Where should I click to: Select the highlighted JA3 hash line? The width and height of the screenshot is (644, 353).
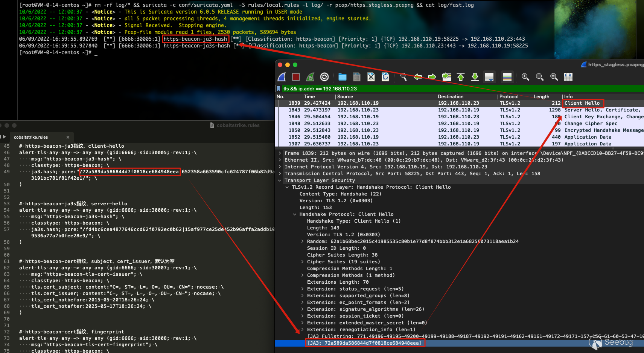pyautogui.click(x=460, y=343)
